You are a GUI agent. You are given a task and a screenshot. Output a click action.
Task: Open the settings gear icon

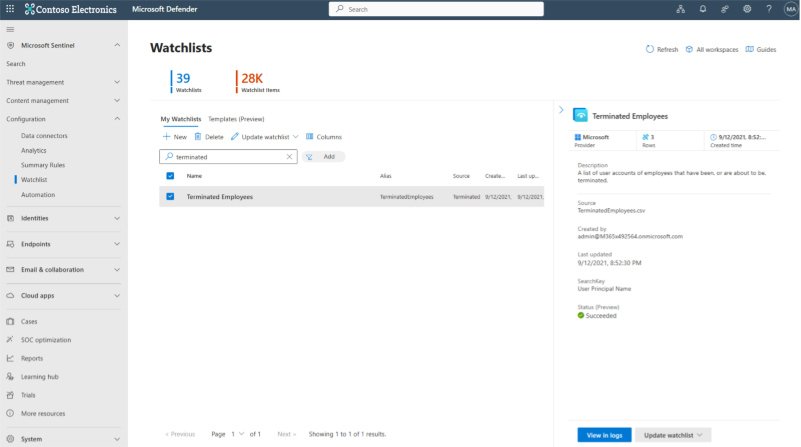tap(747, 9)
